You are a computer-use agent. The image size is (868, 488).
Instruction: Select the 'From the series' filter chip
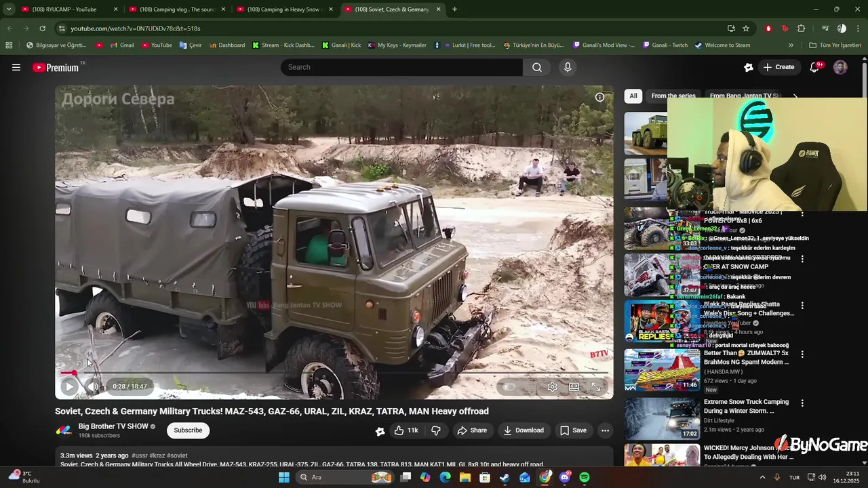coord(673,96)
